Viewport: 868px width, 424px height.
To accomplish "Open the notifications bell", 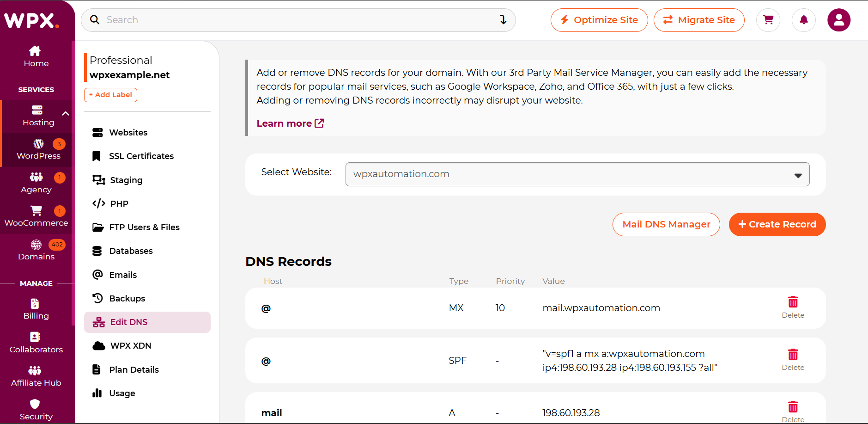I will (x=804, y=20).
